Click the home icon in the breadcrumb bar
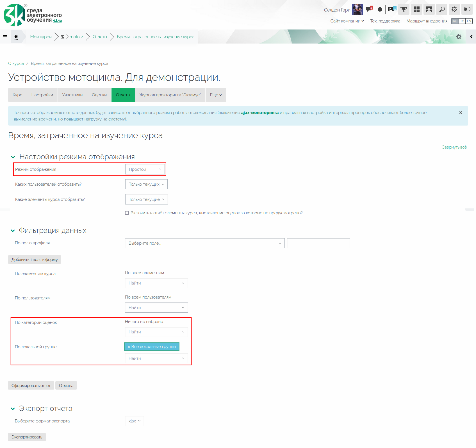476x448 pixels. point(16,37)
